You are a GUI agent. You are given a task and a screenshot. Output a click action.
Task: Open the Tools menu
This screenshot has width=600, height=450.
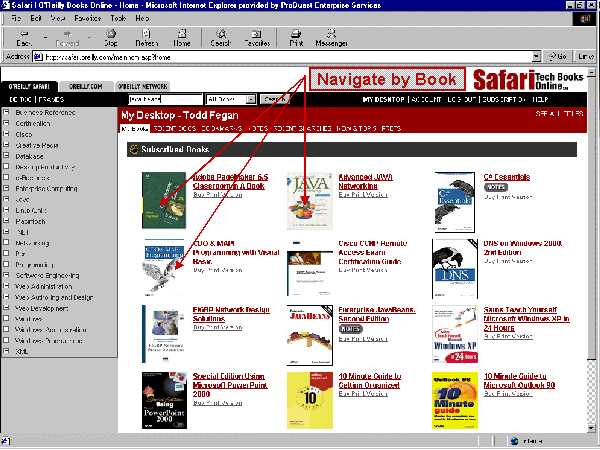pyautogui.click(x=118, y=18)
